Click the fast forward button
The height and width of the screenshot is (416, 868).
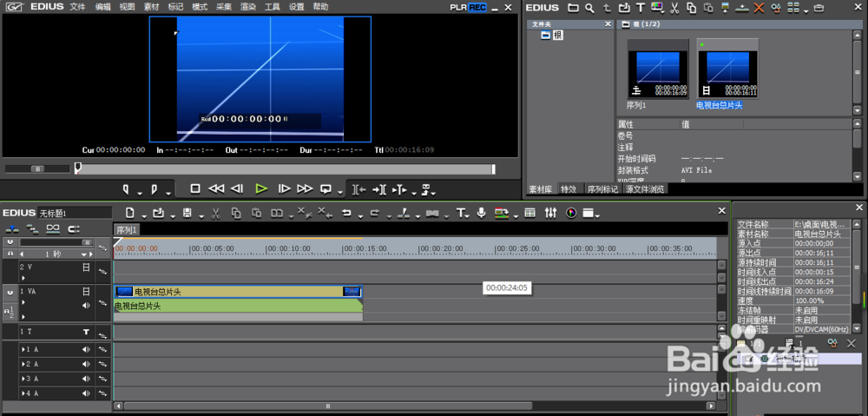[x=305, y=188]
